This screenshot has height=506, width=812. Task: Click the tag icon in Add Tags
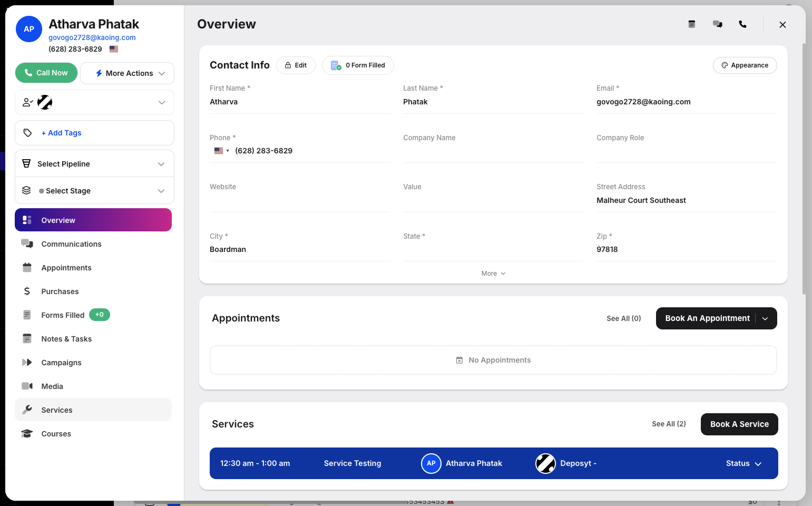tap(28, 133)
